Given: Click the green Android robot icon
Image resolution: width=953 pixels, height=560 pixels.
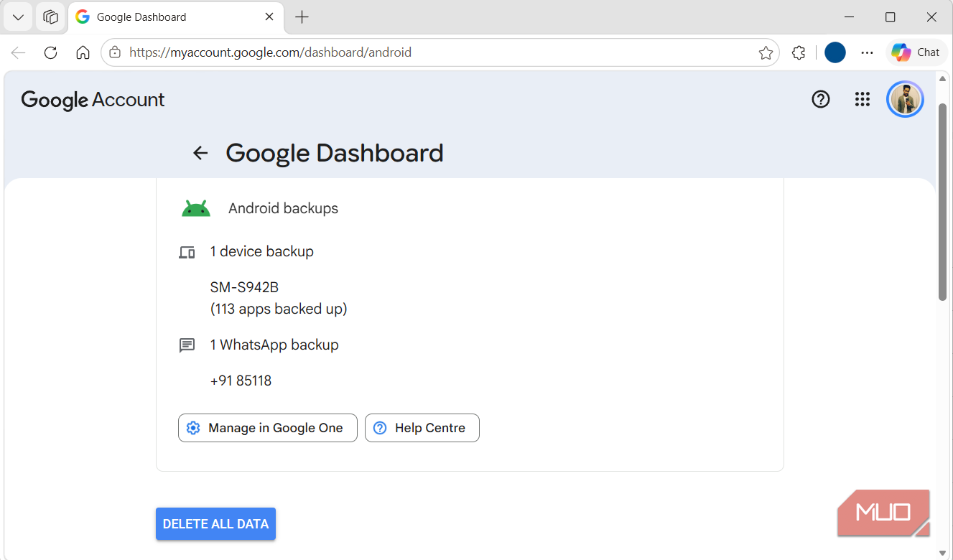Looking at the screenshot, I should point(196,208).
